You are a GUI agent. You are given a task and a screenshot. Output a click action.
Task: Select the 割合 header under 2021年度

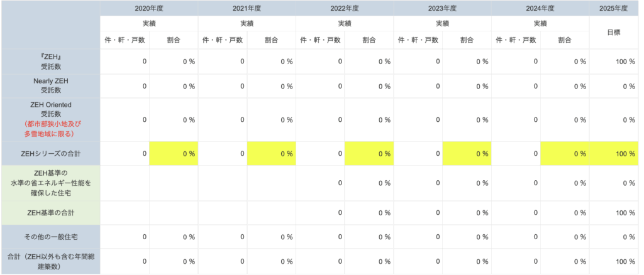tap(272, 40)
